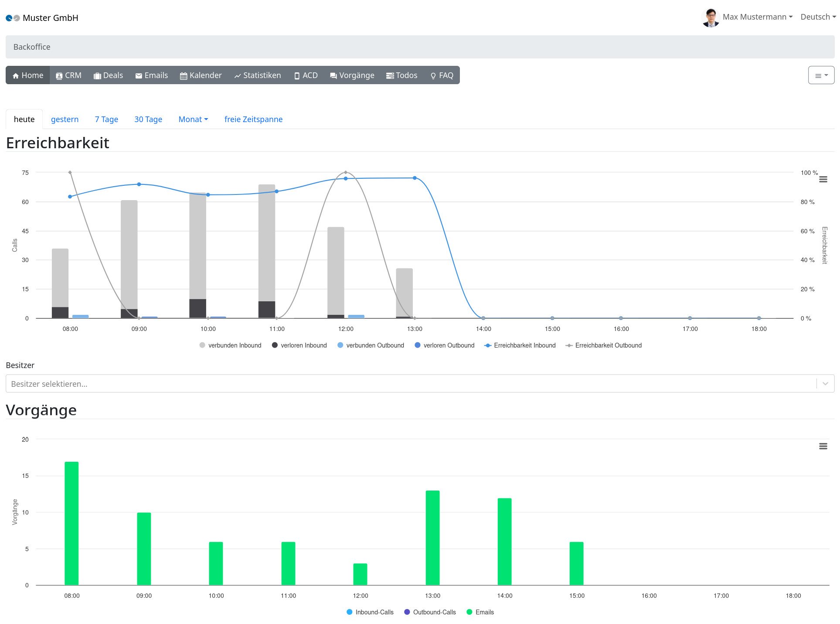Click the 12:00 Erreichbarkeit Outbound peak marker
This screenshot has height=624, width=840.
[x=346, y=172]
